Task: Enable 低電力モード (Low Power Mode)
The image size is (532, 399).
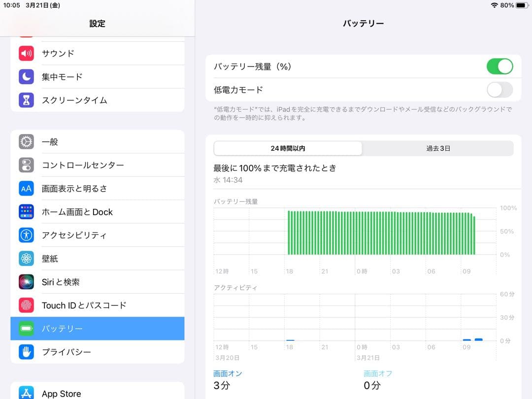Action: pyautogui.click(x=499, y=90)
